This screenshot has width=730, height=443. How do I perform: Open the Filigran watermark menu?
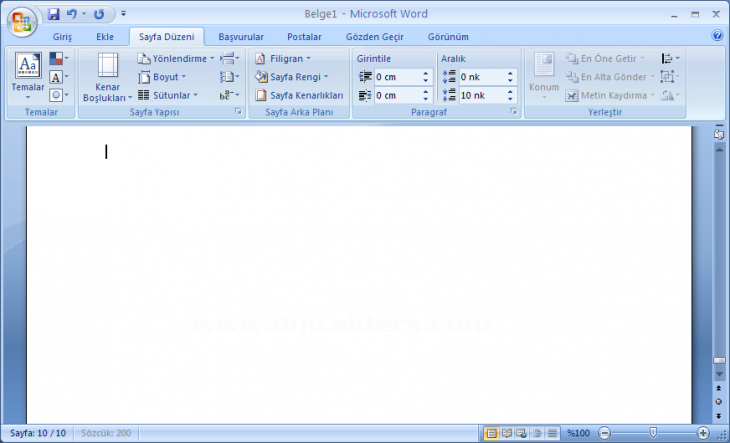283,59
